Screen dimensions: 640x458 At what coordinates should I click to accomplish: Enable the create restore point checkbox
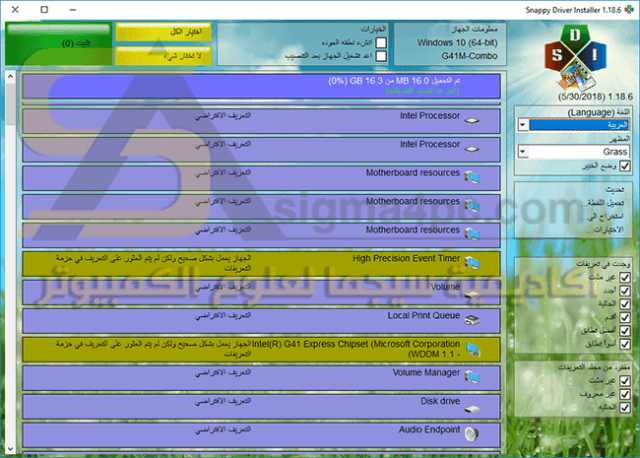(381, 42)
